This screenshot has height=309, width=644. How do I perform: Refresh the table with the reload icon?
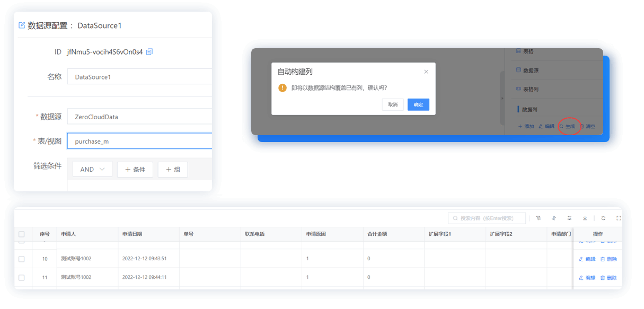click(603, 218)
